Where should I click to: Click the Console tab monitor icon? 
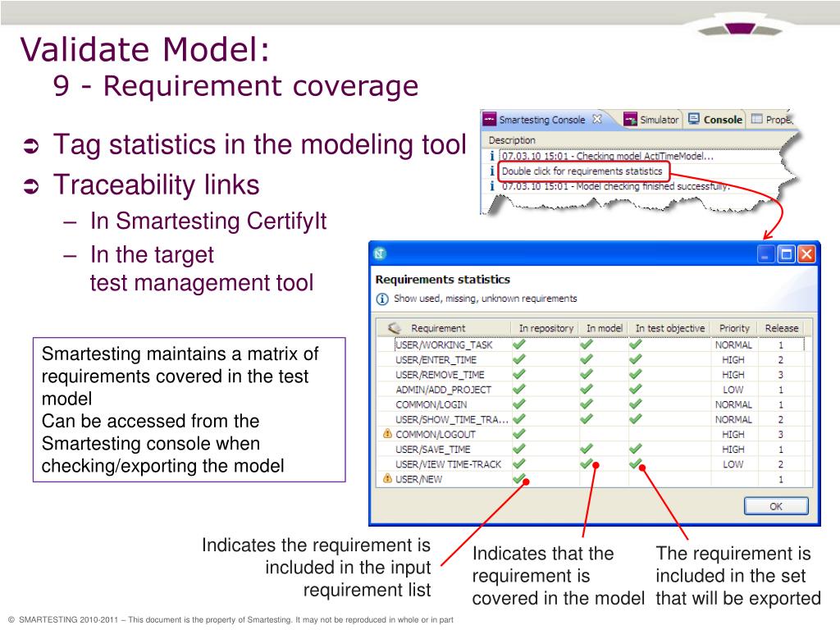694,119
